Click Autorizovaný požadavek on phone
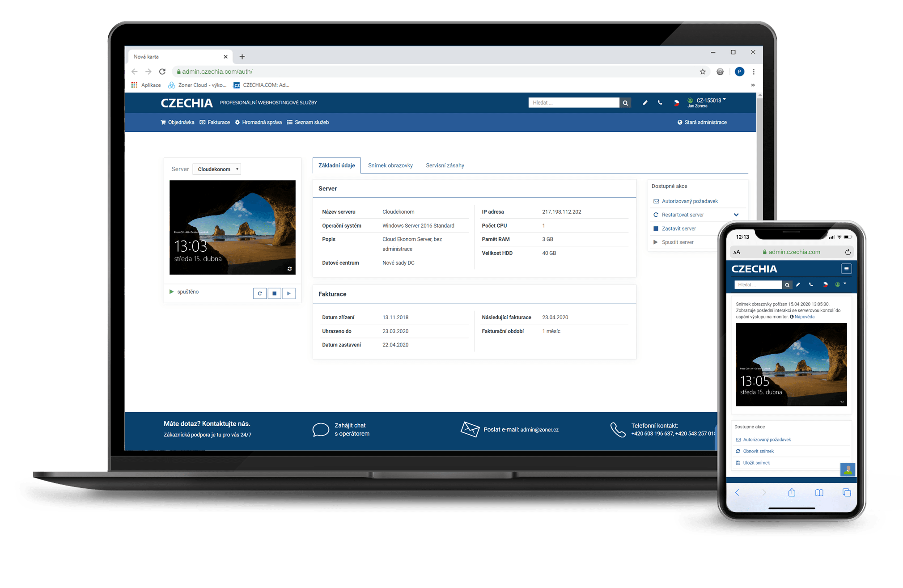This screenshot has width=903, height=588. 763,440
